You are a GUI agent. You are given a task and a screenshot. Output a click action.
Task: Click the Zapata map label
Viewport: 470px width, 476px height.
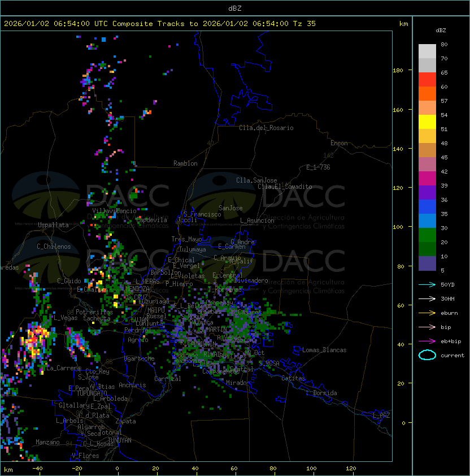(125, 421)
